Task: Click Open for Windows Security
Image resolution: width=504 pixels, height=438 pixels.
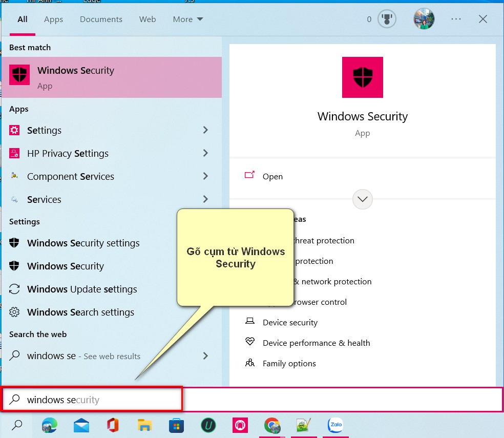Action: point(272,177)
